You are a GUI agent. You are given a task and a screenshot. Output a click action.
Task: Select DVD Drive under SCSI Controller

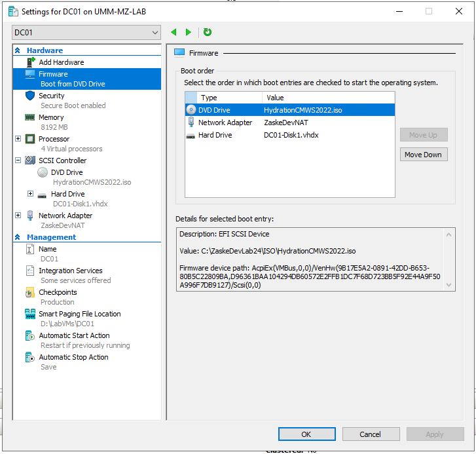coord(66,172)
